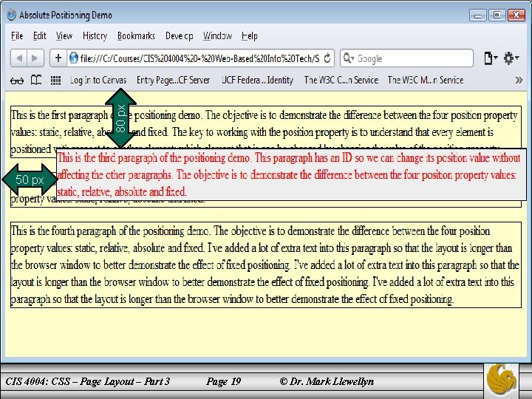
Task: Open the Window menu
Action: point(217,36)
